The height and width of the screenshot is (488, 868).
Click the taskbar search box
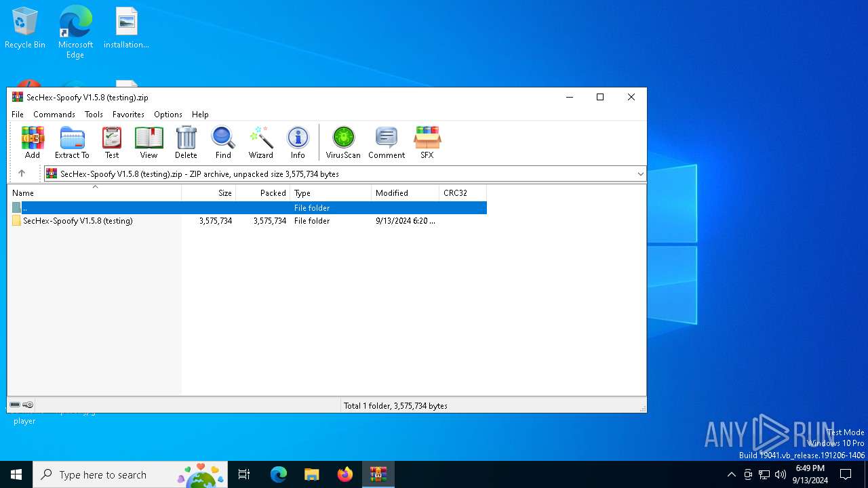(x=129, y=474)
